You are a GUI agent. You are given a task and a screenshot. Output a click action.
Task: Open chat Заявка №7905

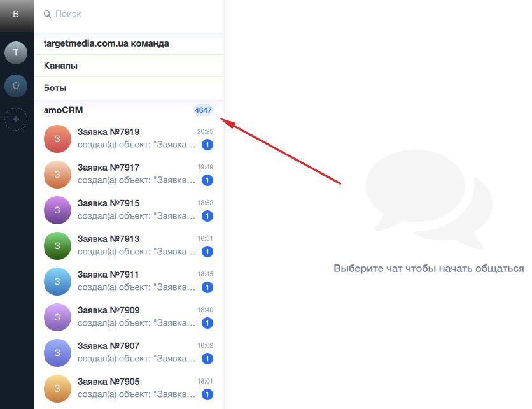click(129, 388)
